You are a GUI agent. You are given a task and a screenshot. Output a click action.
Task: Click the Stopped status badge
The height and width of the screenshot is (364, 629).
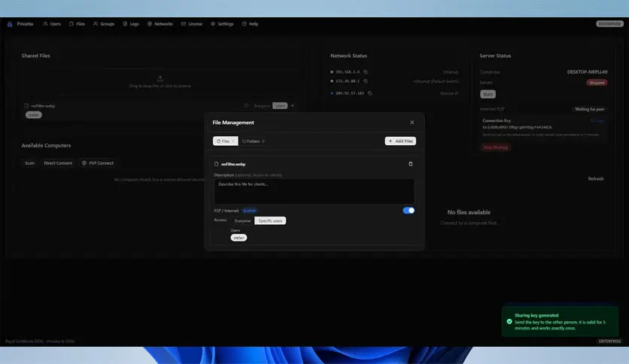click(597, 83)
